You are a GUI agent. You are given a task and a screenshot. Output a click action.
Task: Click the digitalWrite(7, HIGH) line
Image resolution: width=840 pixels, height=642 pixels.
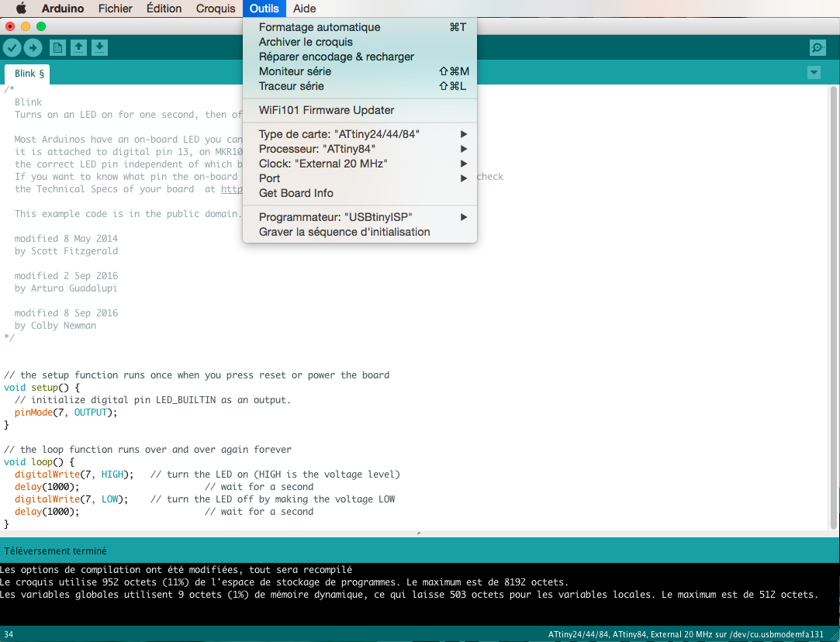(x=74, y=475)
